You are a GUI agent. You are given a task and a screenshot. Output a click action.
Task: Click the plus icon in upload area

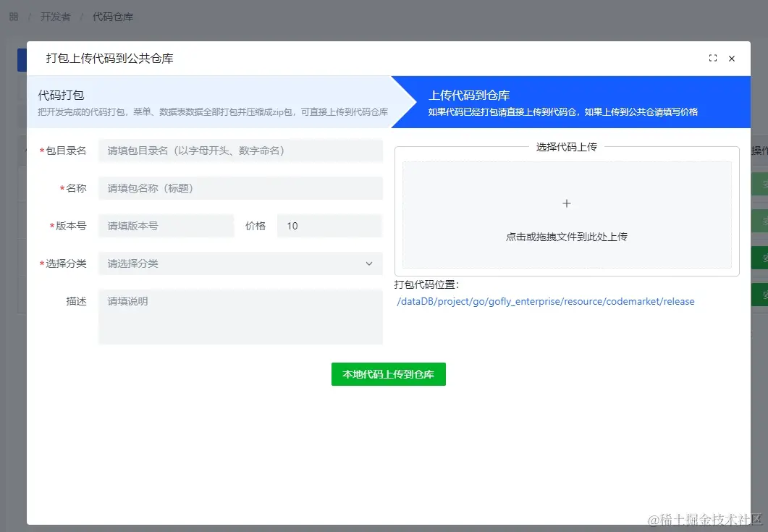[567, 203]
